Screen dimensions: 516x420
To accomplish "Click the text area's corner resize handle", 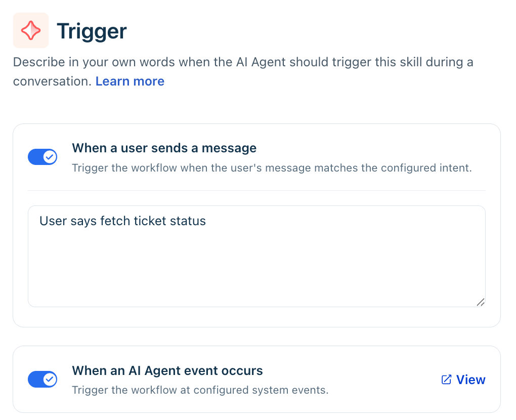I will [x=481, y=302].
